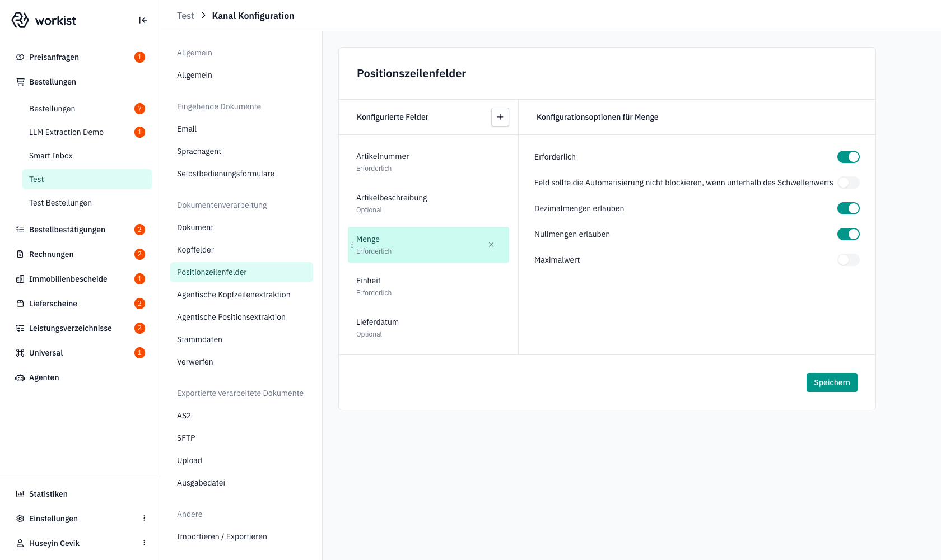Click LLM Extraction Demo badge
The width and height of the screenshot is (941, 560).
pyautogui.click(x=139, y=132)
